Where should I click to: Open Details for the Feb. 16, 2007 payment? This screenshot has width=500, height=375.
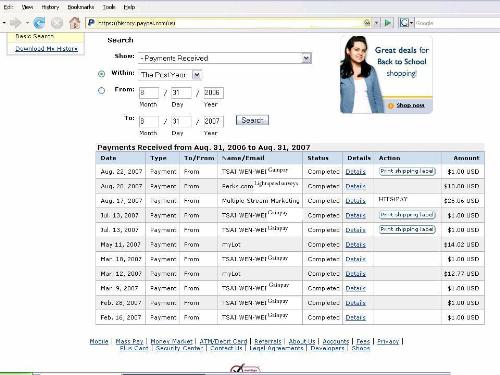(355, 318)
